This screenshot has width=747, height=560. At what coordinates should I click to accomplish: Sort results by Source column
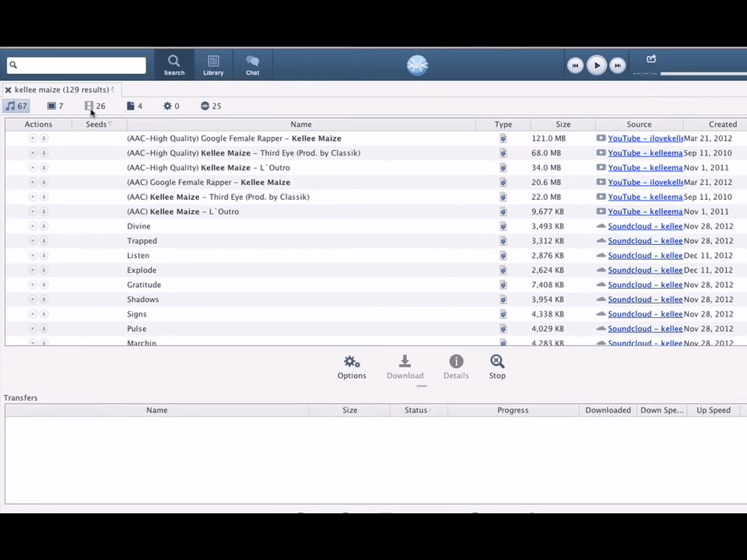tap(639, 124)
